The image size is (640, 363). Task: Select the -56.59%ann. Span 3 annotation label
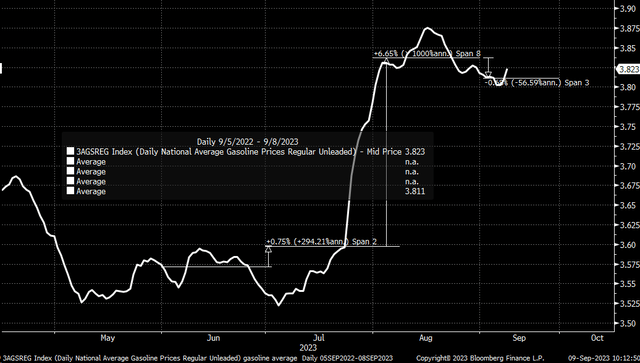coord(537,83)
